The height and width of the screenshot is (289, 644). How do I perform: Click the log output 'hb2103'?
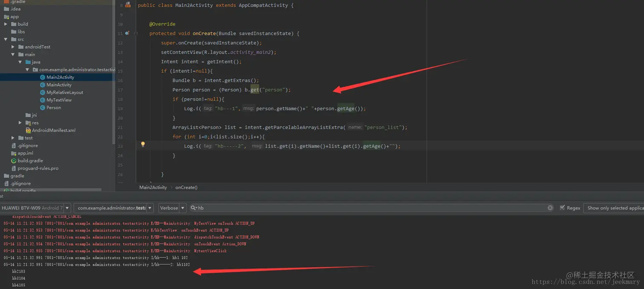(19, 272)
